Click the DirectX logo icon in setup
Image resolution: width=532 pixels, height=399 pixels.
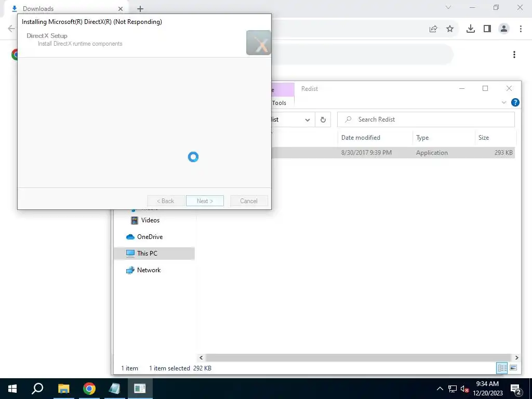pos(259,43)
